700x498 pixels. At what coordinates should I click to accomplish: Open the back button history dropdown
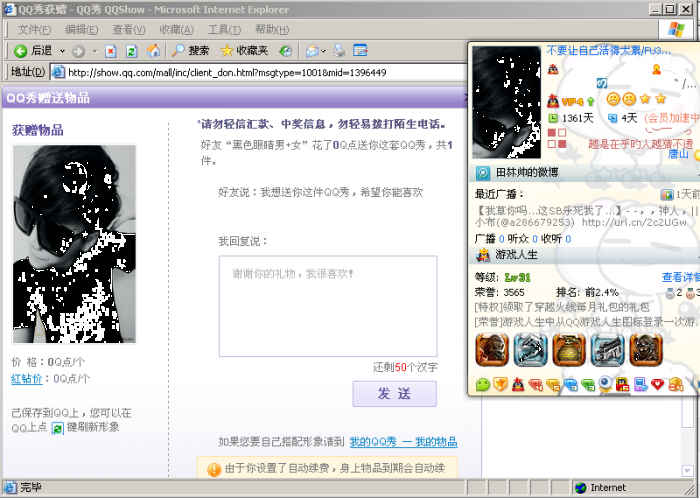[x=62, y=51]
